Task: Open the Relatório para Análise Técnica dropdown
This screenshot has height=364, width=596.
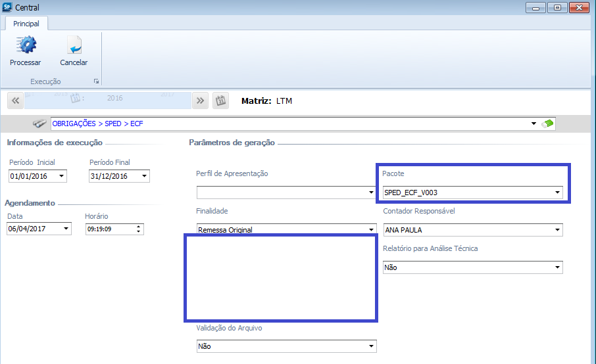Action: tap(557, 267)
